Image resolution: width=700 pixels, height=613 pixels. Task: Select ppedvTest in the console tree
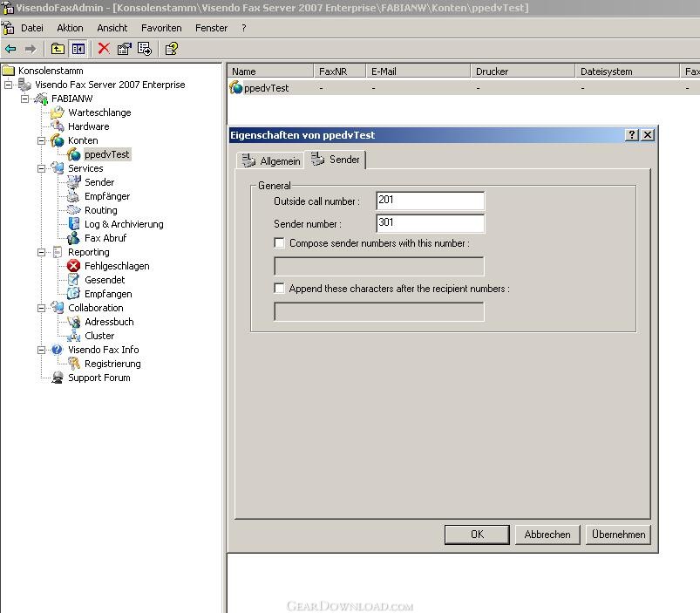(x=106, y=154)
